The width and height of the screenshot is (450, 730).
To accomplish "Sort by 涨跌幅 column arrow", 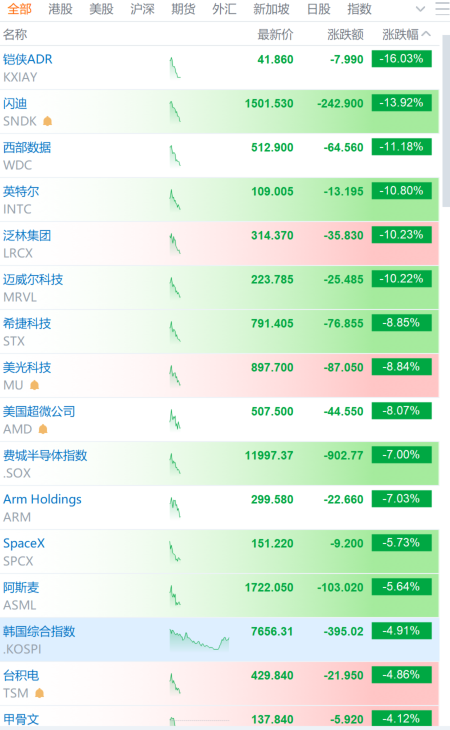I will click(426, 34).
